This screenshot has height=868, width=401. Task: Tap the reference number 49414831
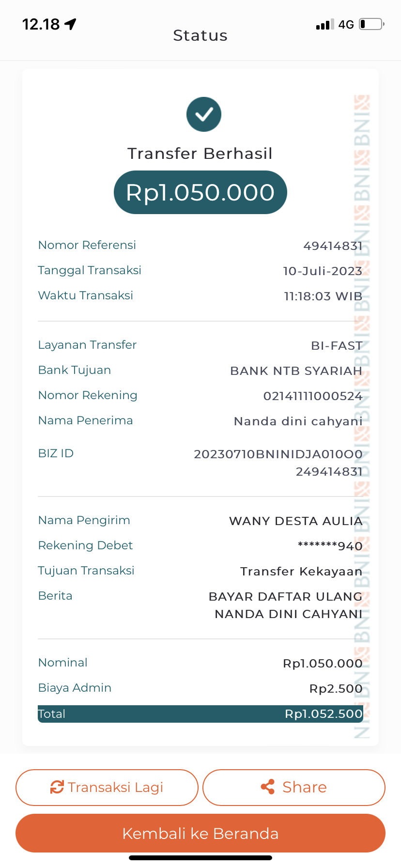click(333, 246)
